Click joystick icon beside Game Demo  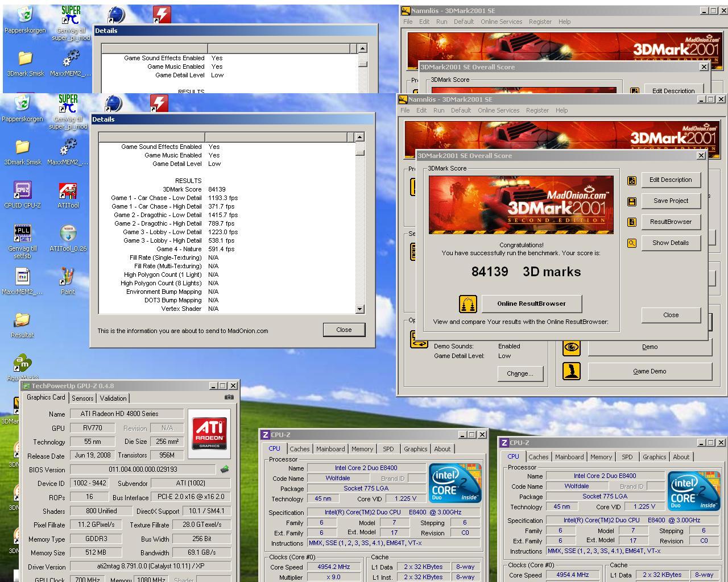click(572, 371)
